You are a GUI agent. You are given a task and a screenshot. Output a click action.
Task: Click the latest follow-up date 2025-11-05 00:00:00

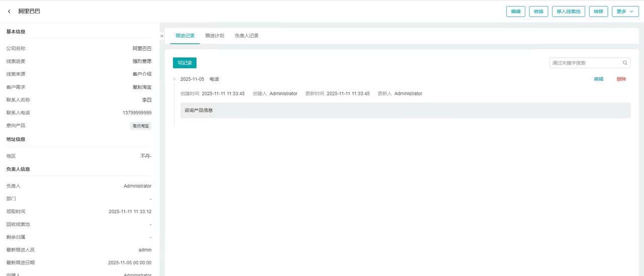(130, 262)
